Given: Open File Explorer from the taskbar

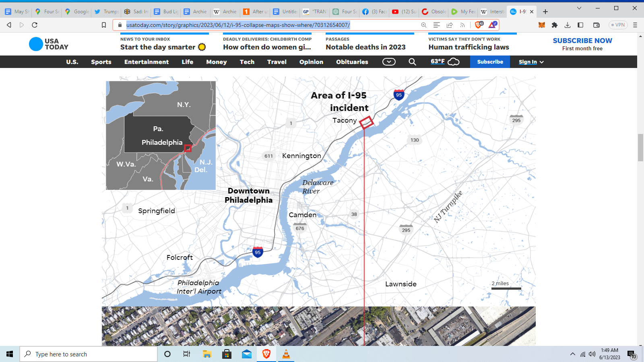Looking at the screenshot, I should click(207, 354).
